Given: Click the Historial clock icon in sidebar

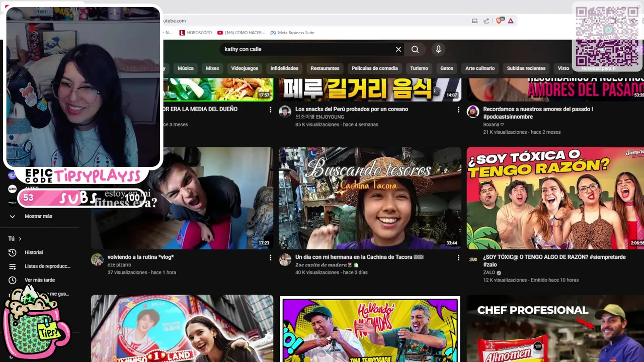Looking at the screenshot, I should point(13,252).
